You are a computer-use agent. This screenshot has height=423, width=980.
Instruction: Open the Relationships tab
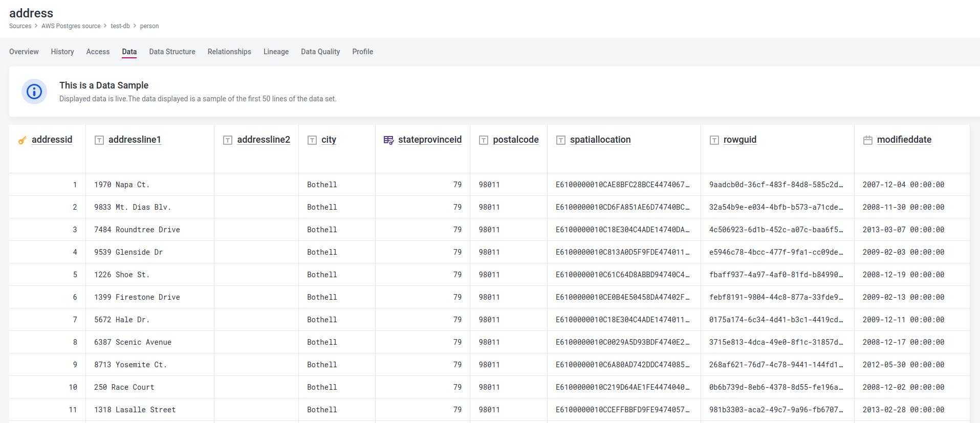point(229,52)
